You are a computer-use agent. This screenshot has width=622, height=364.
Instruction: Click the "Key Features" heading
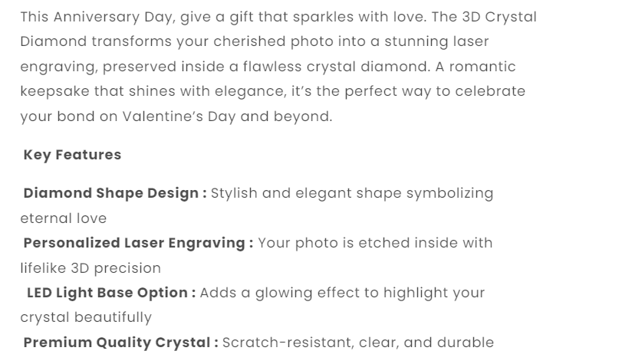(72, 155)
